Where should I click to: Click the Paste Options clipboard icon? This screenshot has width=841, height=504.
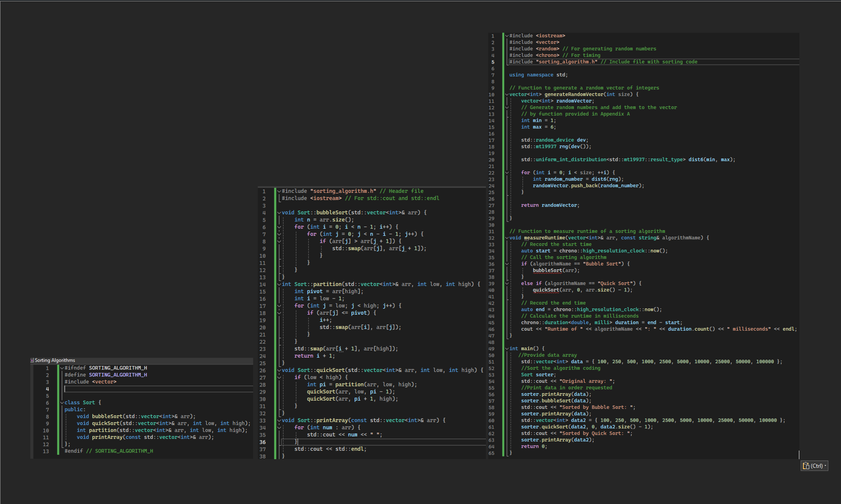point(806,466)
